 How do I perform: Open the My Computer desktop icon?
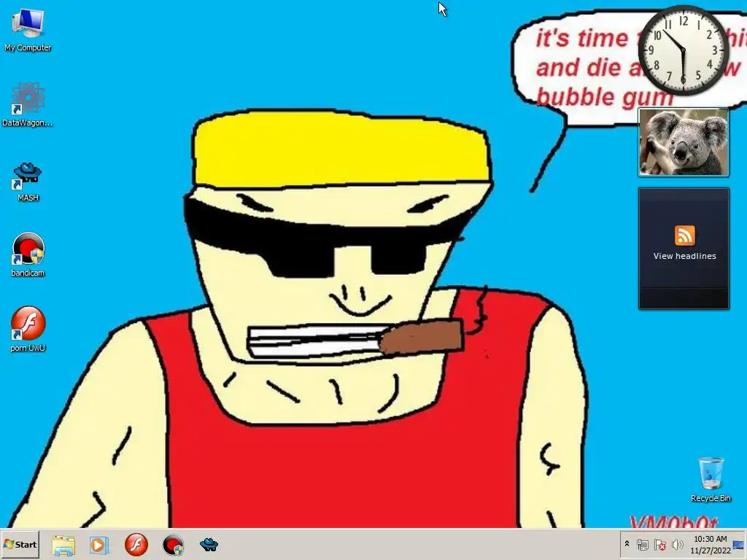[x=28, y=29]
